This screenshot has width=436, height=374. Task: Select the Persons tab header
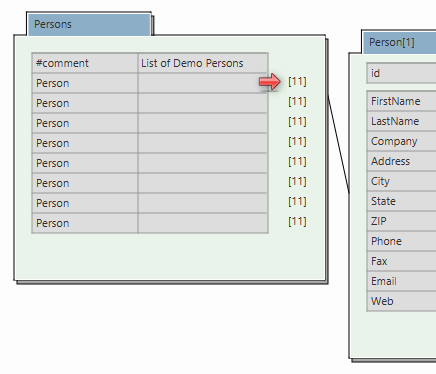(89, 24)
